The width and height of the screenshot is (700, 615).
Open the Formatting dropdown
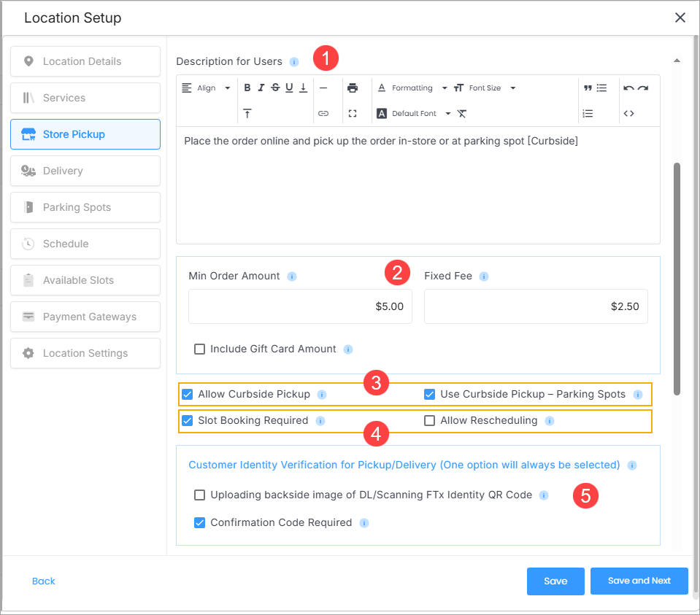(x=412, y=88)
